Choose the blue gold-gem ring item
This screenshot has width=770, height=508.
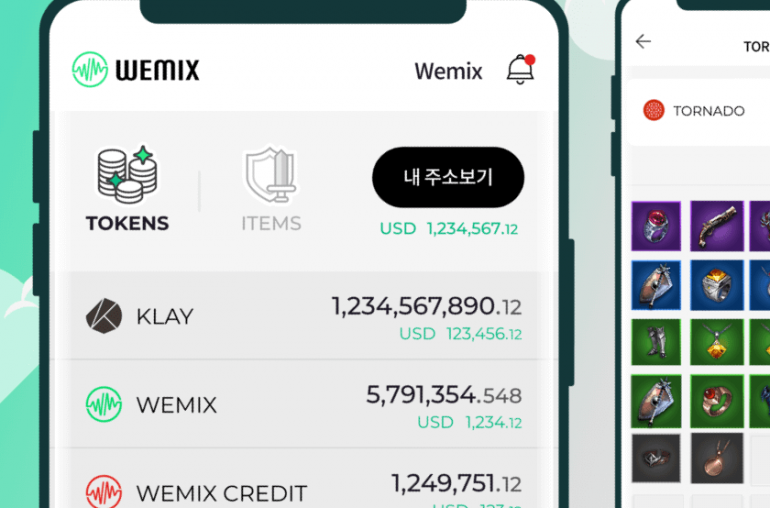click(717, 285)
